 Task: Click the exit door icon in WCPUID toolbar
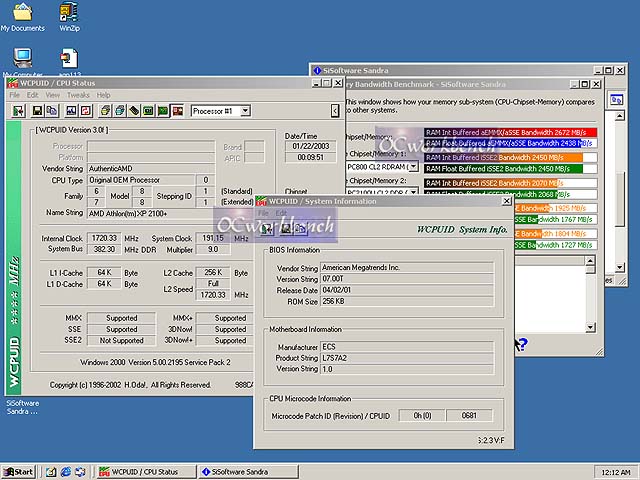coord(19,111)
